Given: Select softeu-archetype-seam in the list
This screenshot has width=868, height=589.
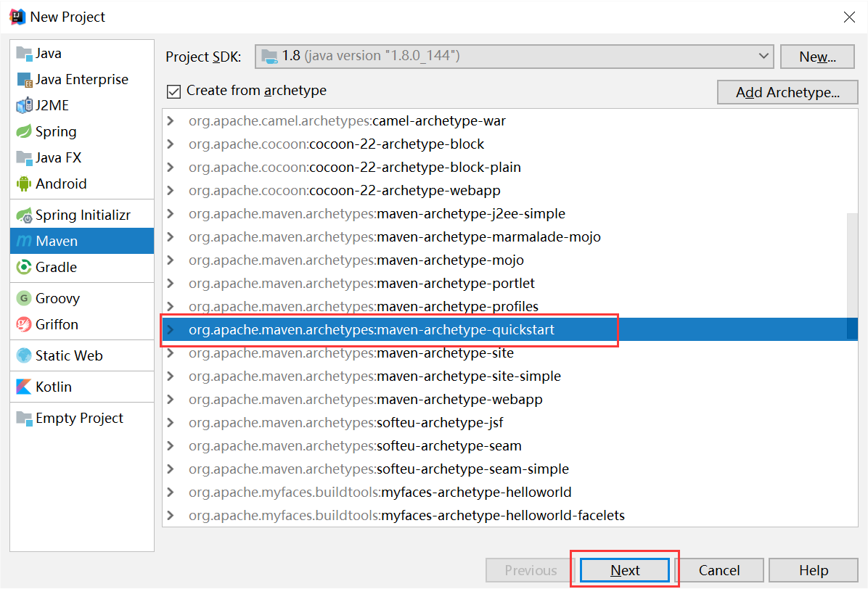Looking at the screenshot, I should 509,446.
